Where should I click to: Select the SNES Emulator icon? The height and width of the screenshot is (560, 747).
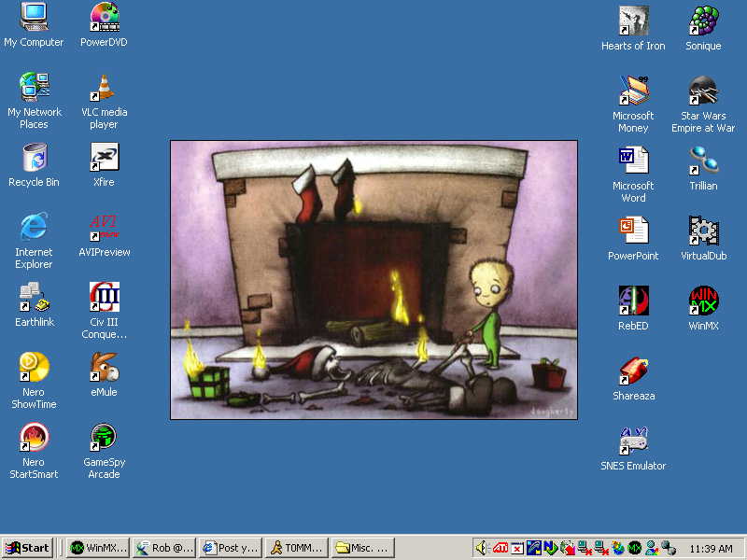(x=634, y=441)
